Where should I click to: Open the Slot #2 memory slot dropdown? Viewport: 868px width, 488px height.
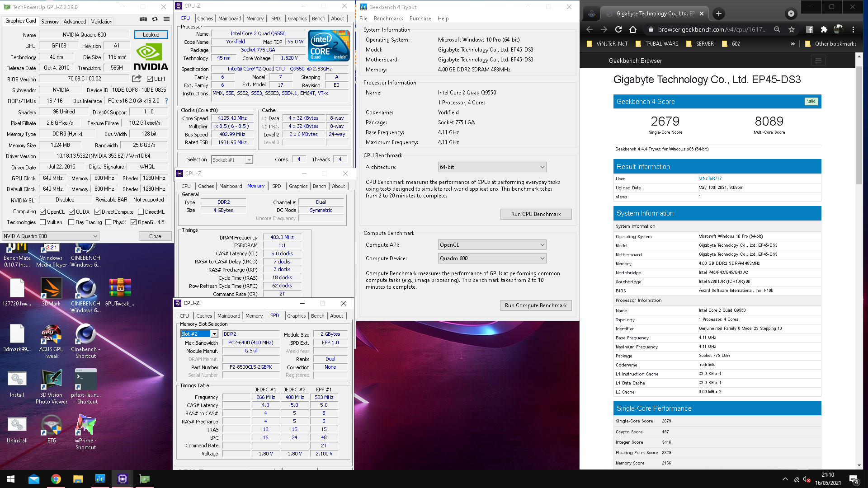[199, 333]
